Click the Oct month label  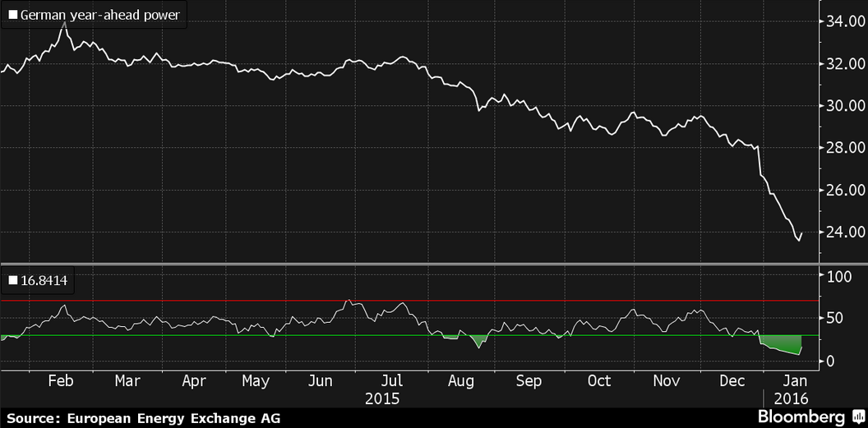tap(599, 381)
